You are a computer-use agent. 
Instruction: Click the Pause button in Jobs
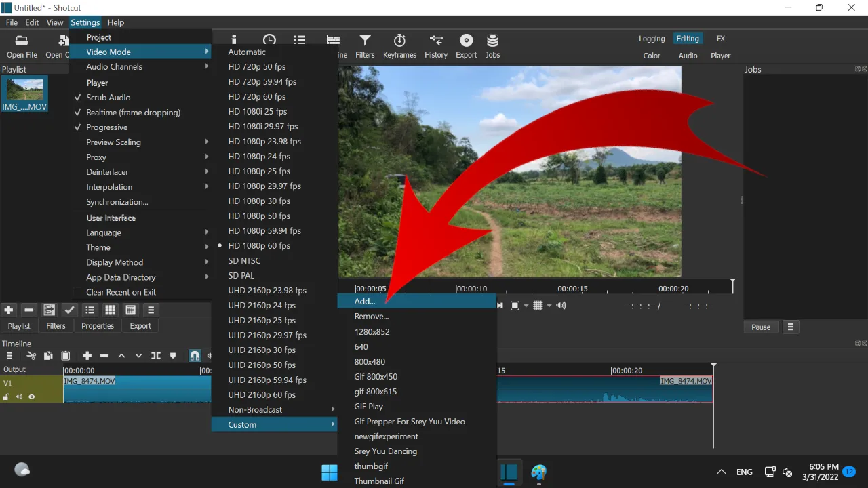[x=761, y=327]
